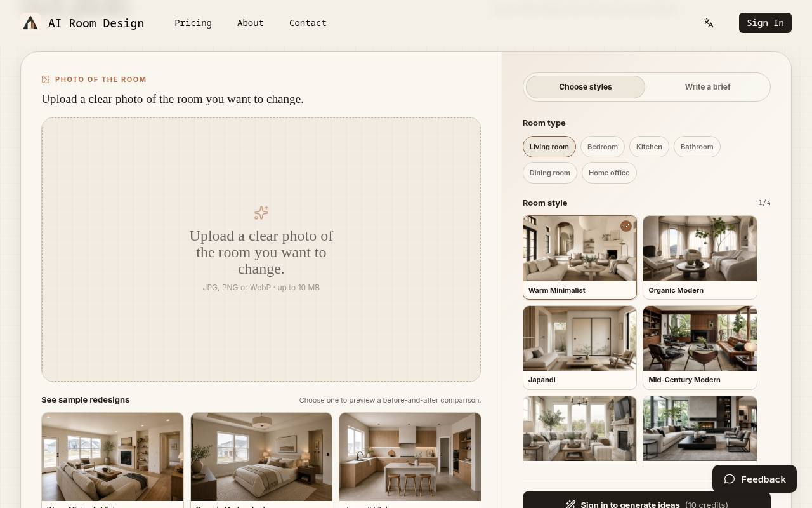Pick the dark modern fireplace style thumbnail
This screenshot has height=508, width=812.
pyautogui.click(x=700, y=429)
